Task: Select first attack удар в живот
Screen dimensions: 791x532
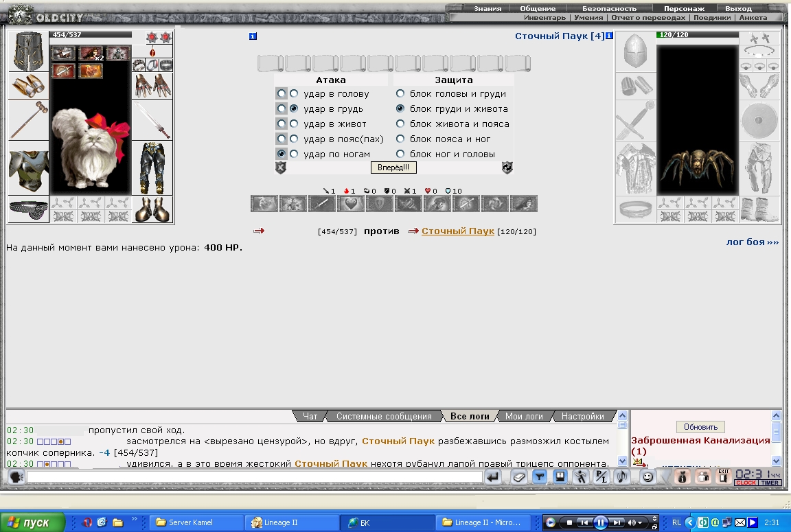Action: click(x=282, y=124)
